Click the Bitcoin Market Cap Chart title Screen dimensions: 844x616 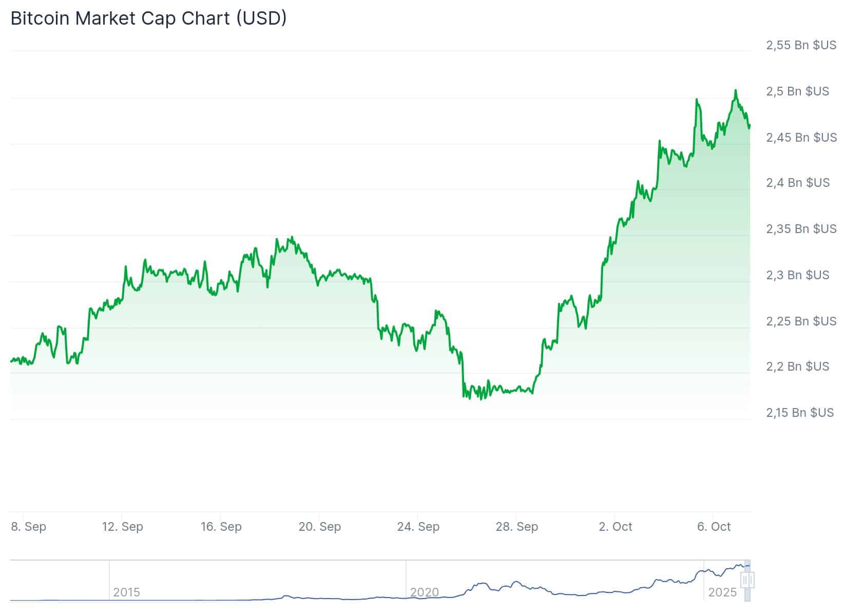coord(148,18)
